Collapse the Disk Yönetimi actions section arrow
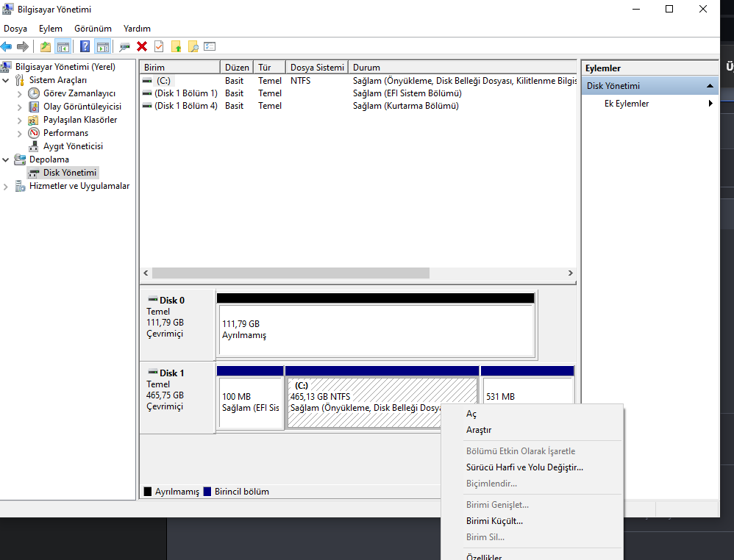The height and width of the screenshot is (560, 734). pos(710,86)
